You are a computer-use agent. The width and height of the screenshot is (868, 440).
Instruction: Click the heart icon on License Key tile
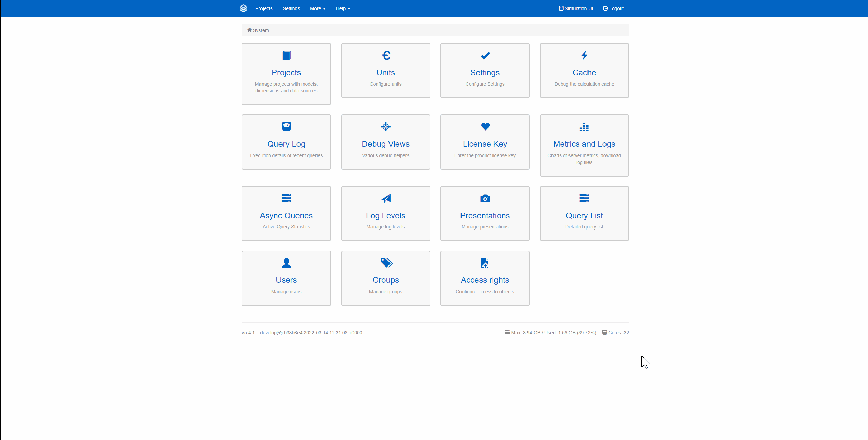click(485, 127)
